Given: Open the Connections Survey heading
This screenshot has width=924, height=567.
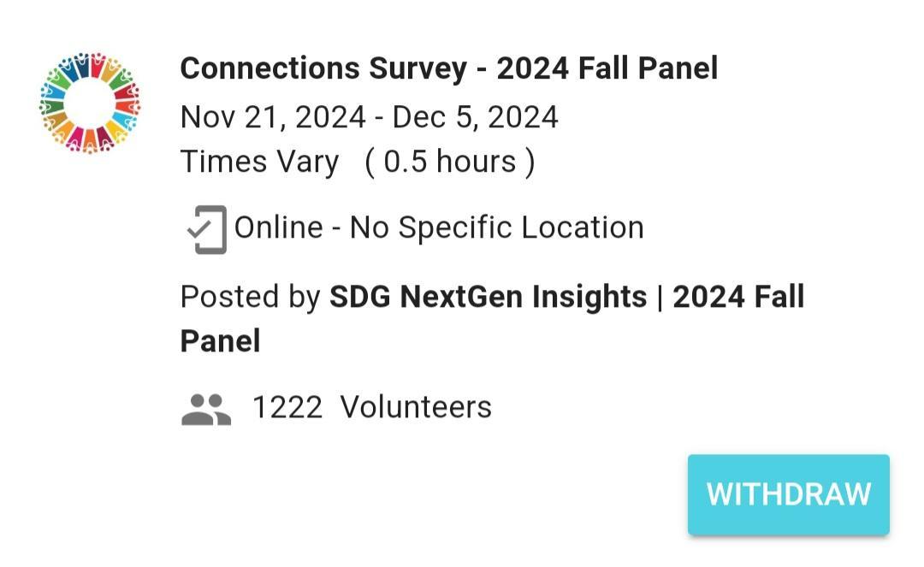Looking at the screenshot, I should pos(448,68).
